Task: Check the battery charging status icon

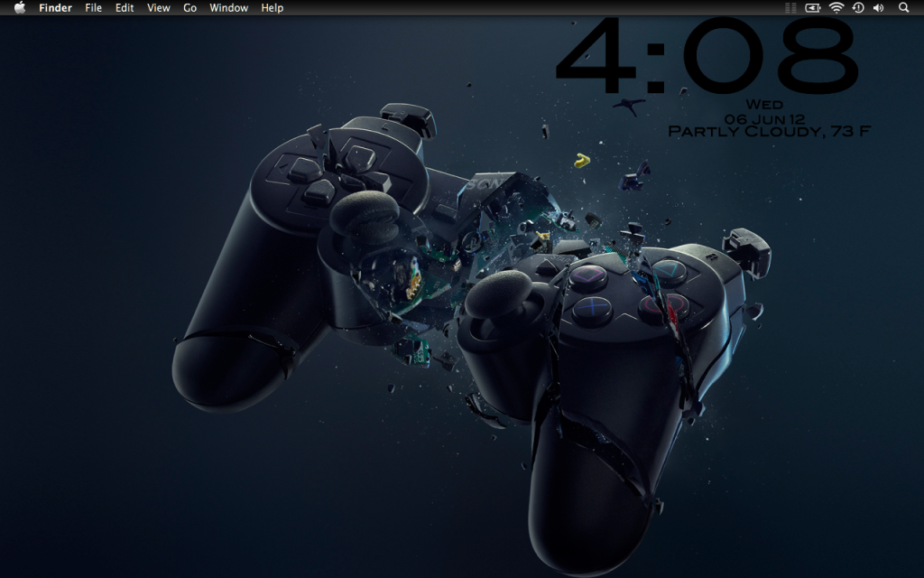Action: coord(813,7)
